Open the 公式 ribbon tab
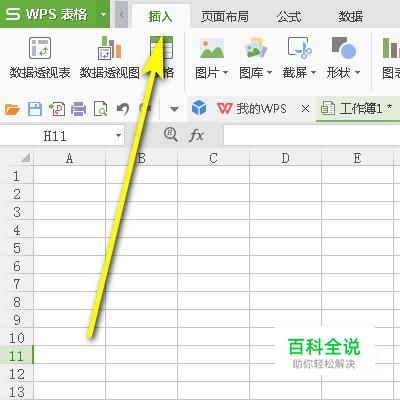Image resolution: width=400 pixels, height=400 pixels. point(289,16)
